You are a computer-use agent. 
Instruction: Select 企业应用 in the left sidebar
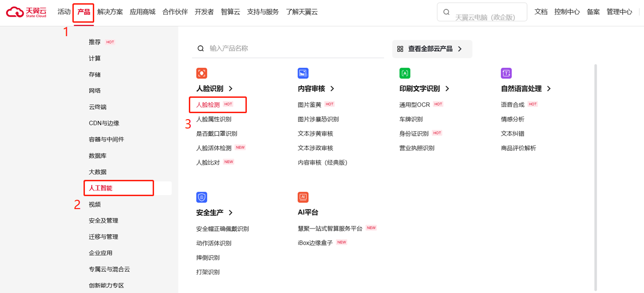101,253
